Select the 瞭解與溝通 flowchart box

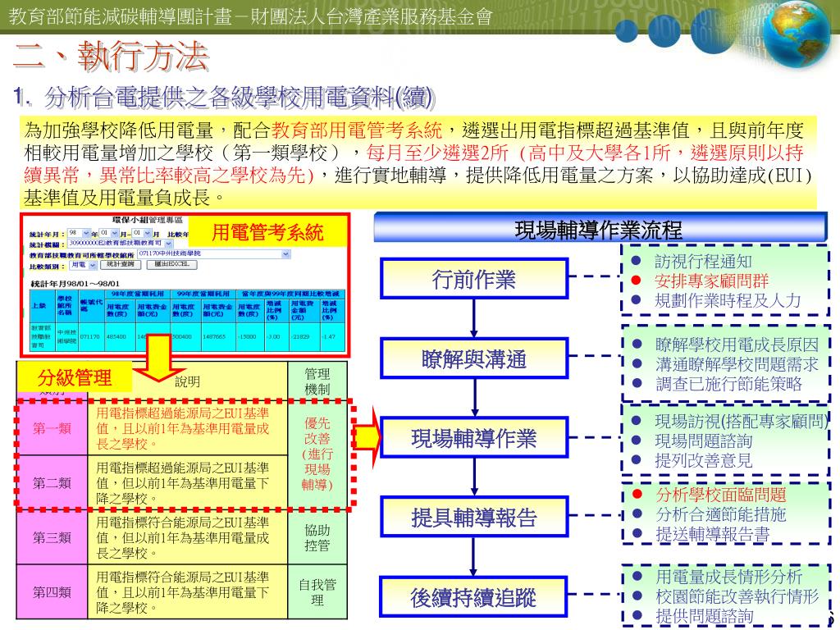(474, 358)
